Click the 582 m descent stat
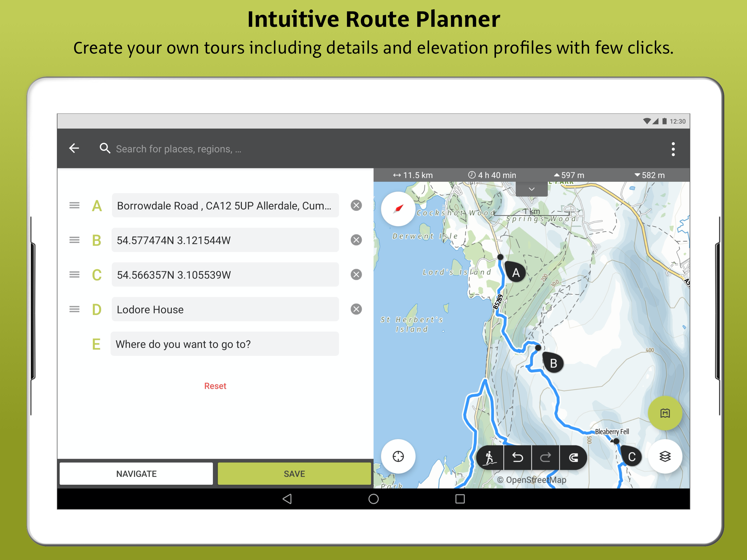This screenshot has height=560, width=747. pyautogui.click(x=649, y=175)
